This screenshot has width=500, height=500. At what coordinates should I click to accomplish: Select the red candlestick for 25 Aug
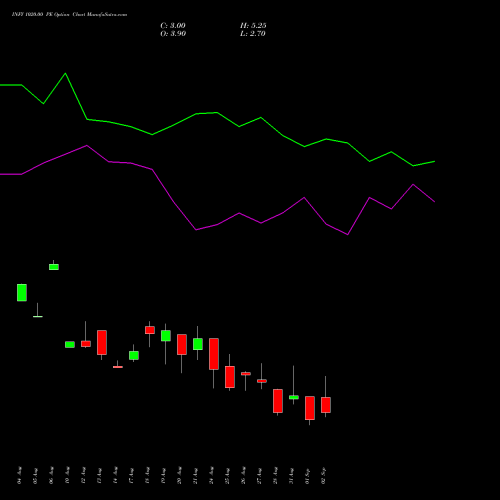[230, 377]
